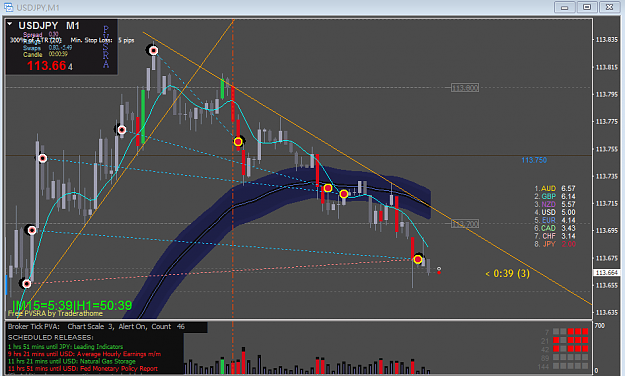Image resolution: width=625 pixels, height=376 pixels.
Task: Select JPY 2.00 in currency strength list
Action: coord(555,244)
